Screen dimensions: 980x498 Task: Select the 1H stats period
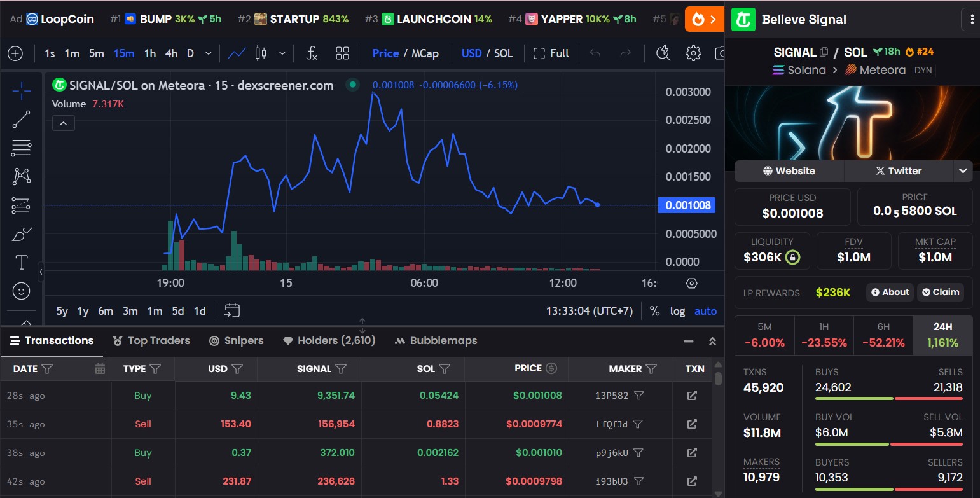[x=824, y=335]
